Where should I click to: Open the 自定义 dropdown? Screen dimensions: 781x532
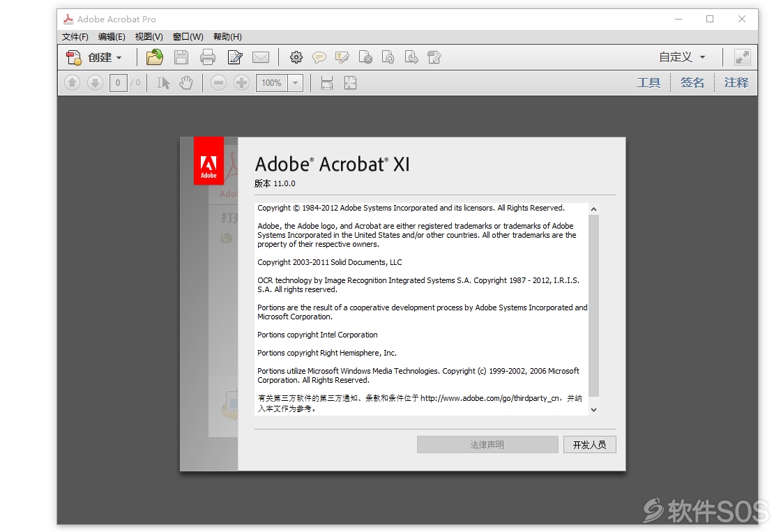tap(682, 57)
